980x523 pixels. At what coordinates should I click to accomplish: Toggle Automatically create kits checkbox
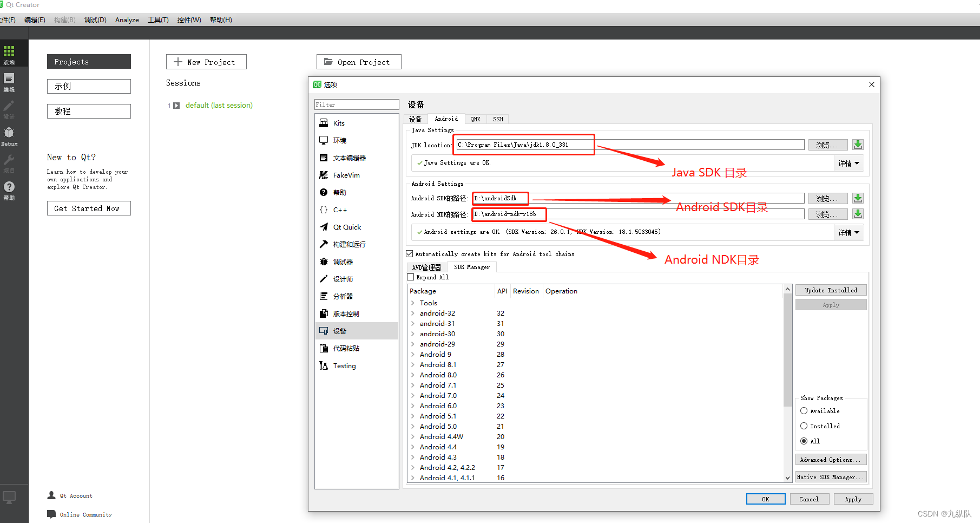coord(410,253)
